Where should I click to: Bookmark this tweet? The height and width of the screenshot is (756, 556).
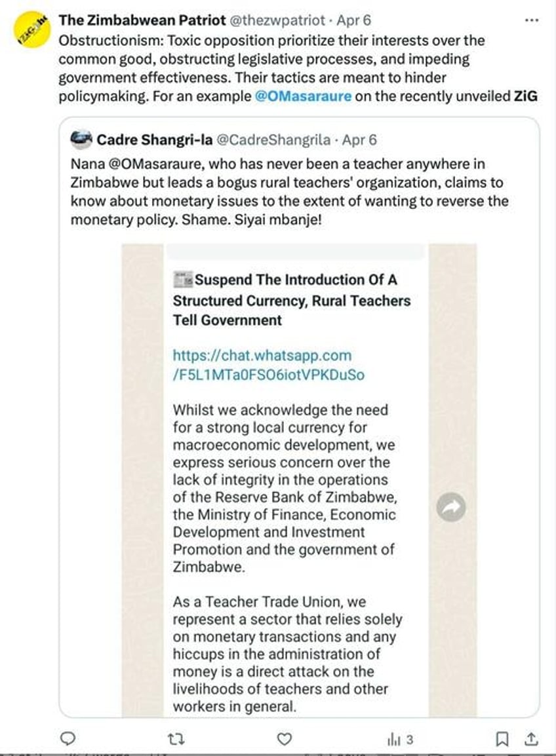pyautogui.click(x=502, y=739)
